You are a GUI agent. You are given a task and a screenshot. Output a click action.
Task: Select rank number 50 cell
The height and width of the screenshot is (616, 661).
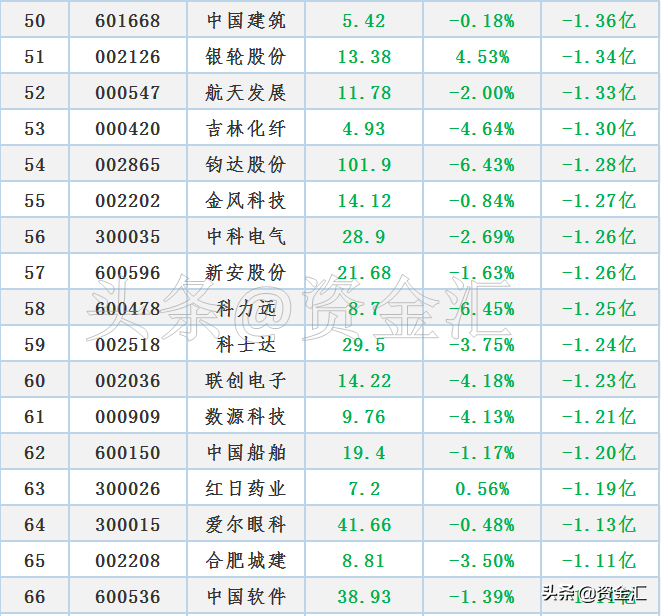coord(35,21)
